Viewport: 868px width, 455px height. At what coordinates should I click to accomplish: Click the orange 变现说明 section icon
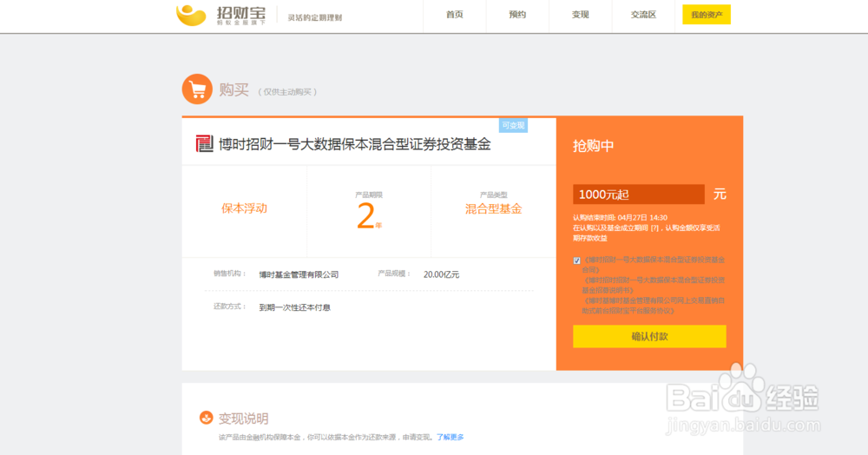[206, 418]
